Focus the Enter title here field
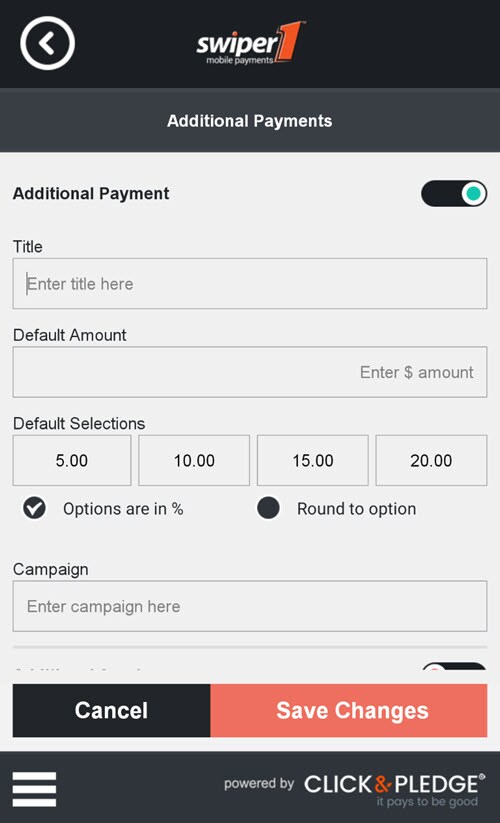The width and height of the screenshot is (500, 823). pyautogui.click(x=250, y=283)
